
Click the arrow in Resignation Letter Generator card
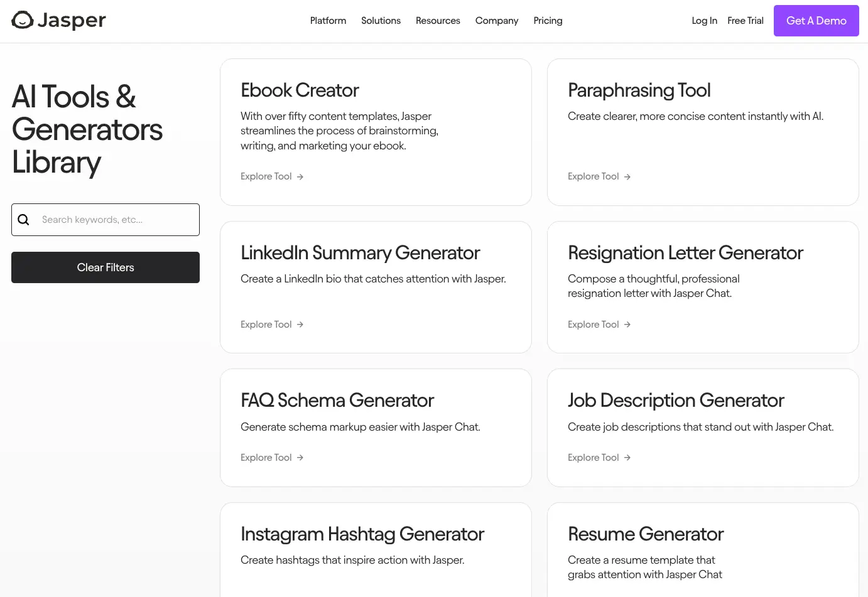point(627,325)
